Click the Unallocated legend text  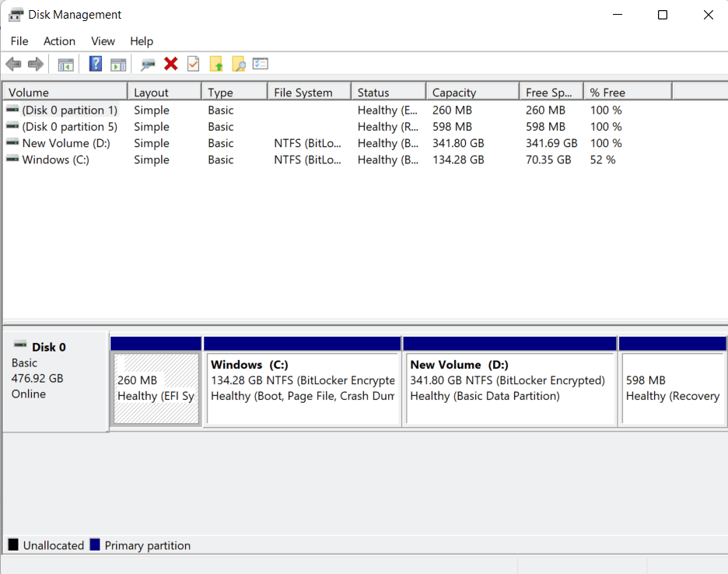coord(54,545)
